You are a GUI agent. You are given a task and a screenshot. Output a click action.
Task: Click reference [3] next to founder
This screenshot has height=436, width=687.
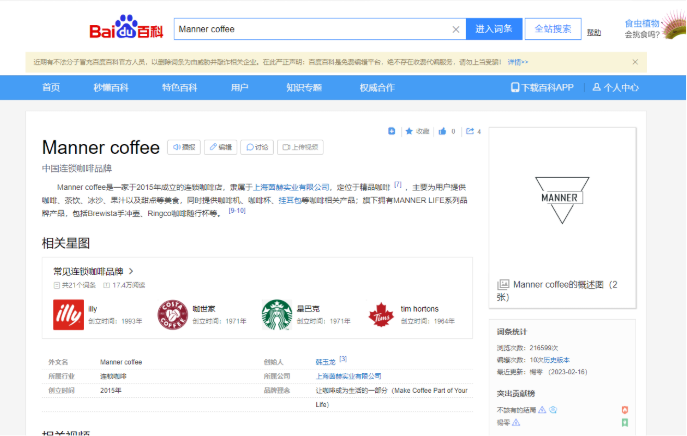coord(343,359)
